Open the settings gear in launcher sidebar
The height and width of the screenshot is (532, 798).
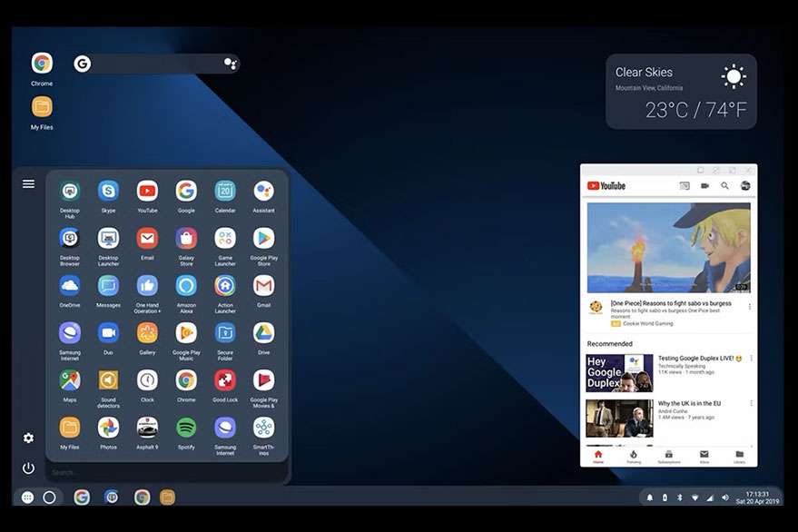tap(28, 438)
